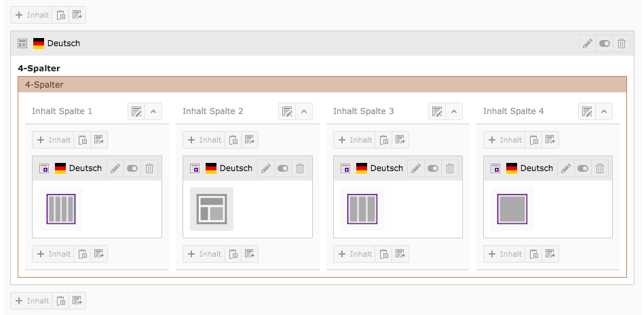Delete the Deutsch element in Spalte 2
The width and height of the screenshot is (644, 315).
[x=300, y=168]
